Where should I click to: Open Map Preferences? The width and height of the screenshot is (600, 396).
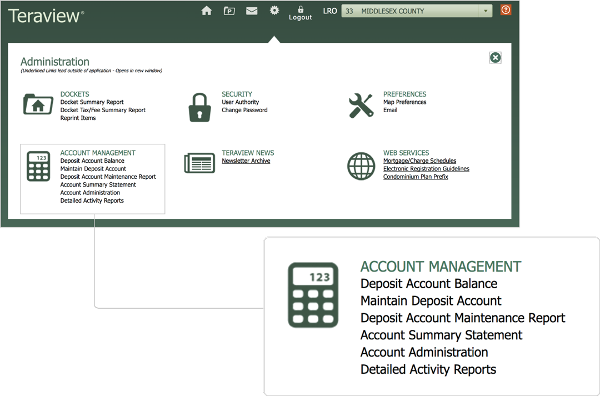405,102
